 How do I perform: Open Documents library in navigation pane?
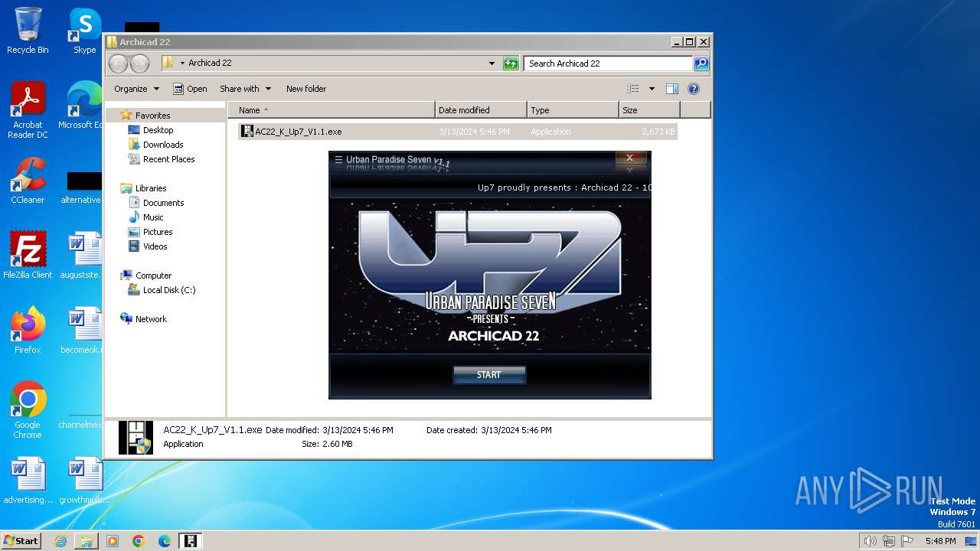coord(163,203)
